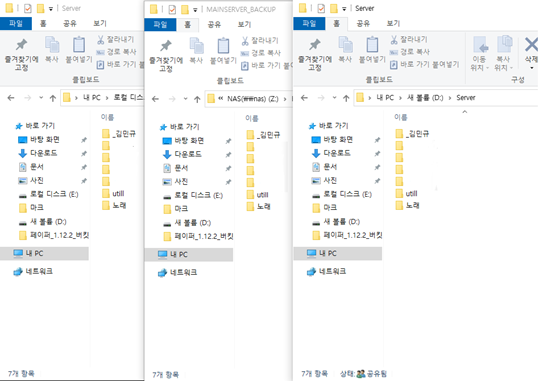This screenshot has width=539, height=381.
Task: Pin to Quick access in MAINSERVER_BACKUP window
Action: coord(166,55)
